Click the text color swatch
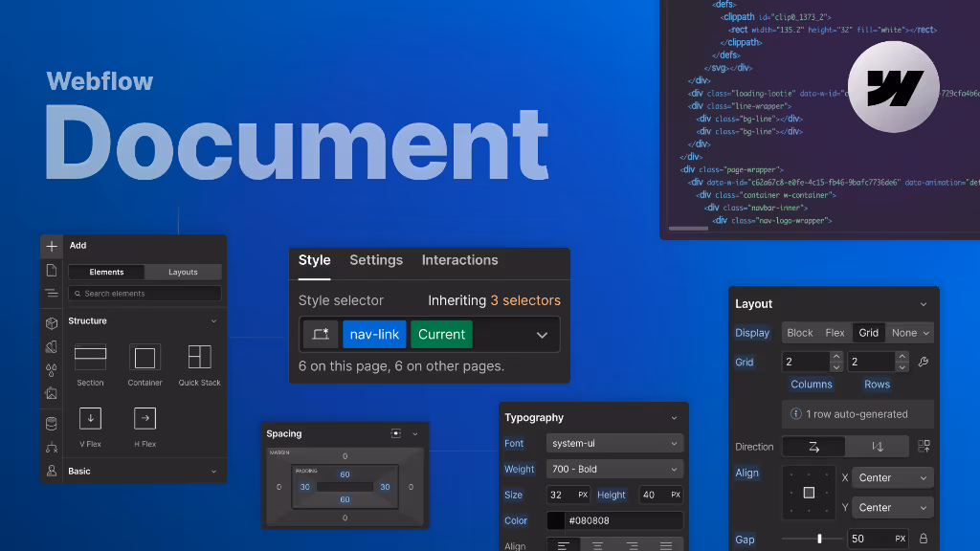The image size is (980, 551). click(556, 520)
